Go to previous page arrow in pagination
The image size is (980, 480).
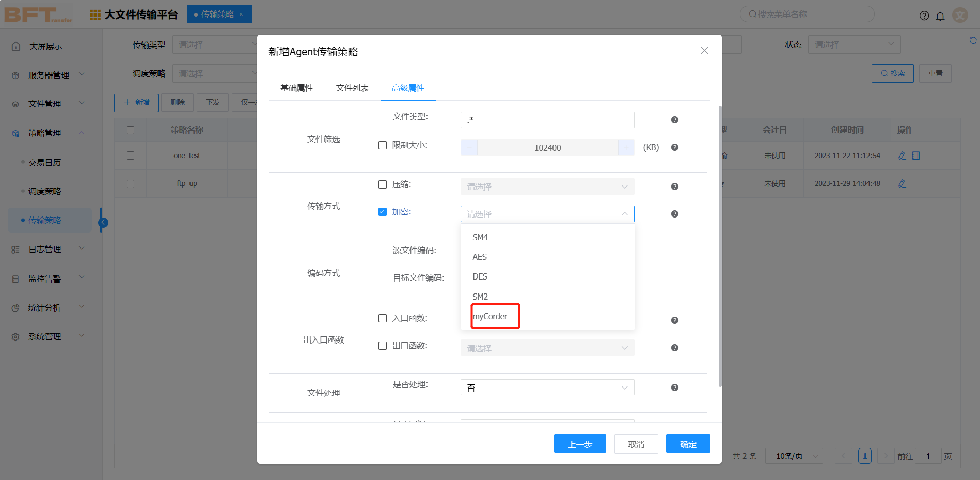point(844,456)
